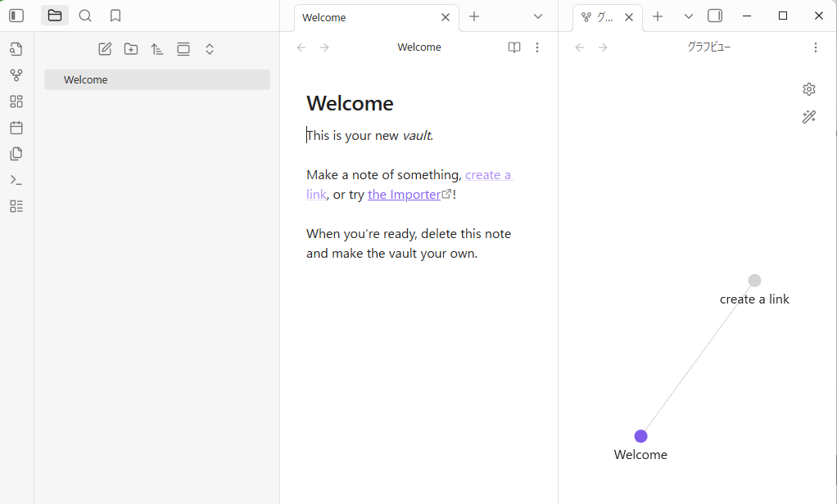Screen dimensions: 837x504
Task: Toggle the left sidebar visibility
Action: (16, 16)
